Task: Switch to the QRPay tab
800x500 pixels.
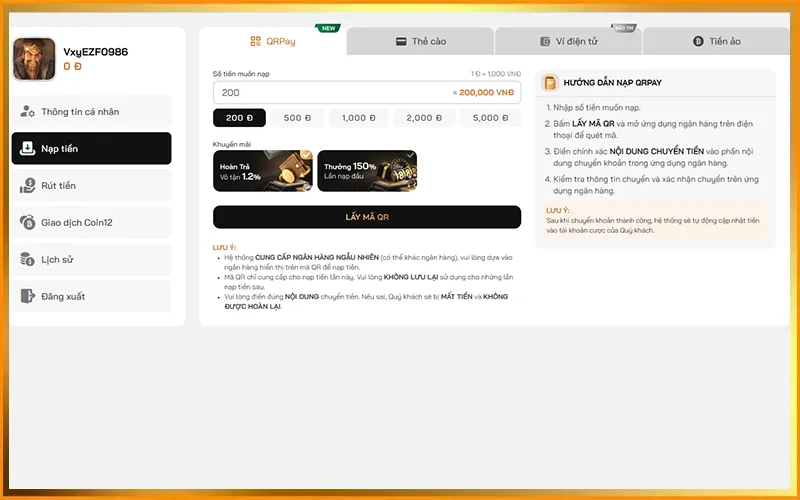Action: (x=273, y=41)
